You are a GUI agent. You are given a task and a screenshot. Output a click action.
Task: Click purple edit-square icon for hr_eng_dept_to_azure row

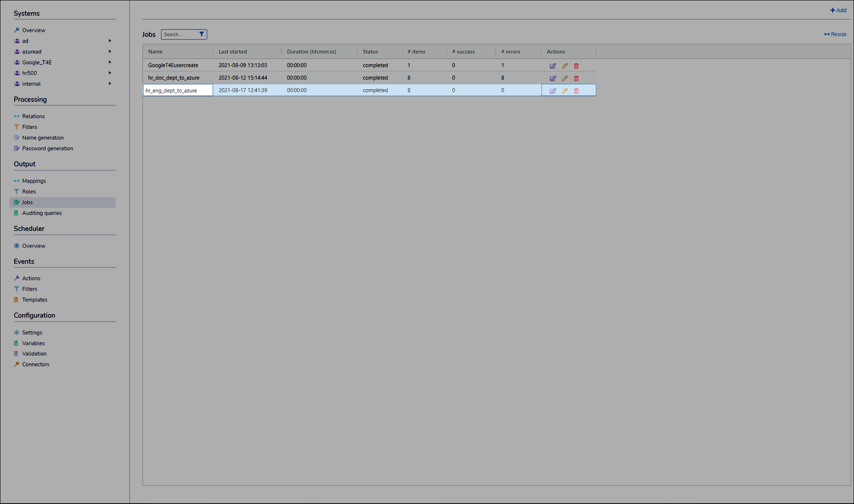pyautogui.click(x=552, y=91)
